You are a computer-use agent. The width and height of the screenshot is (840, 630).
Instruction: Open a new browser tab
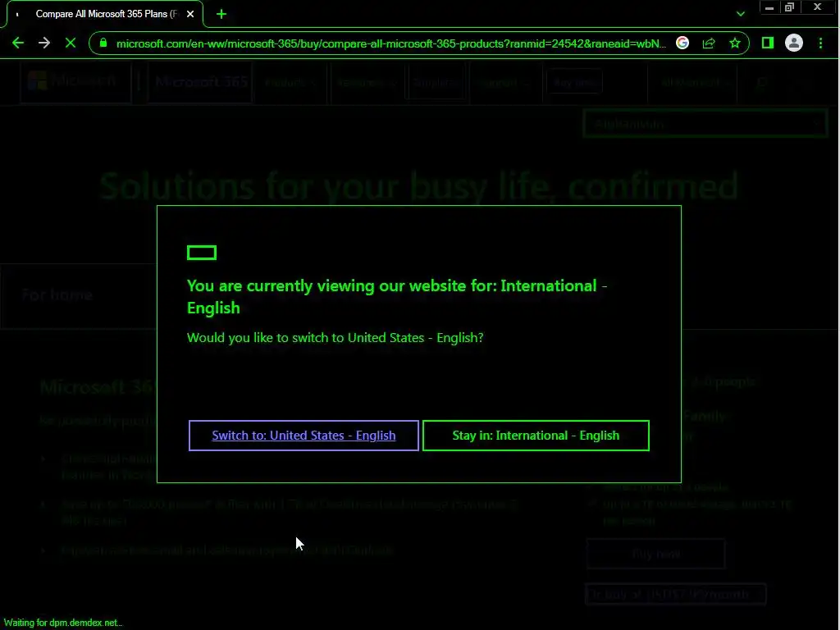(221, 14)
